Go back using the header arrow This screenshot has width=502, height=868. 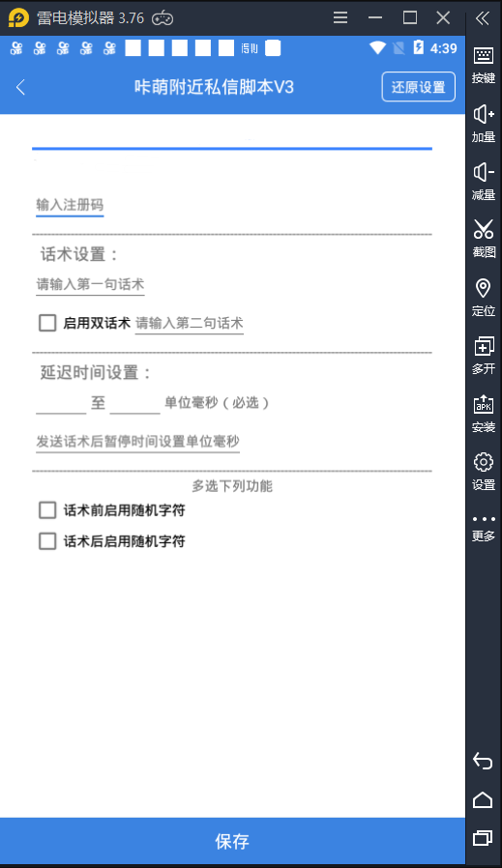tap(21, 87)
